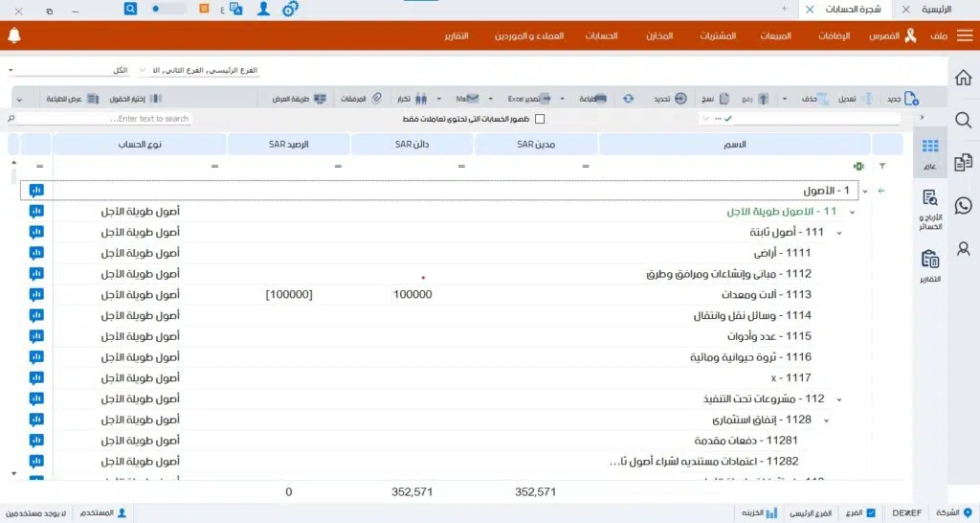Image resolution: width=980 pixels, height=523 pixels.
Task: Click the Mail toolbar button
Action: 467,99
